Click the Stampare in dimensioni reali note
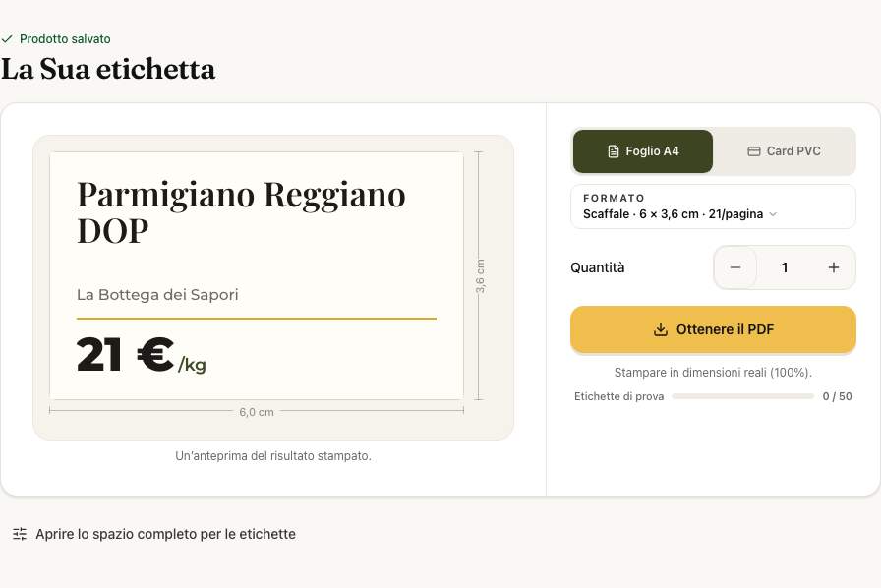881x588 pixels. [x=713, y=372]
